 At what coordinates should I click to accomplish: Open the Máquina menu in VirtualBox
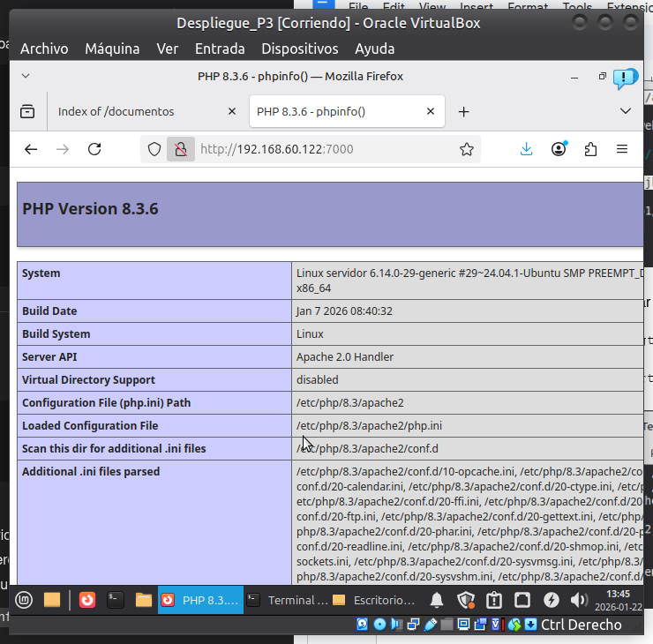112,49
